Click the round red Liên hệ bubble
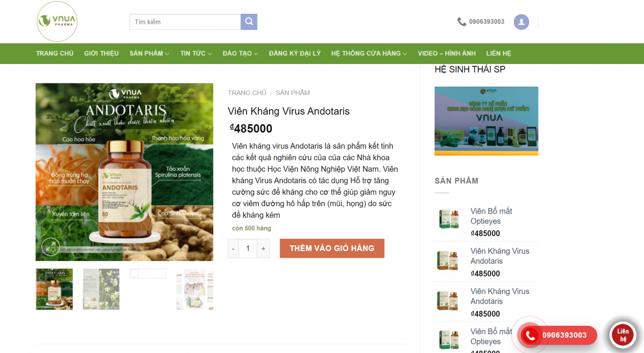The image size is (644, 353). click(x=623, y=335)
